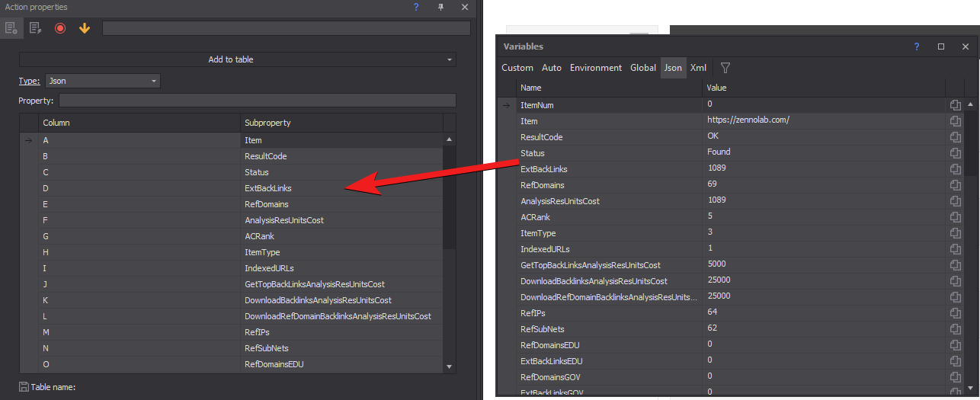Click the orange down arrow icon
The width and height of the screenshot is (980, 400).
pos(85,28)
